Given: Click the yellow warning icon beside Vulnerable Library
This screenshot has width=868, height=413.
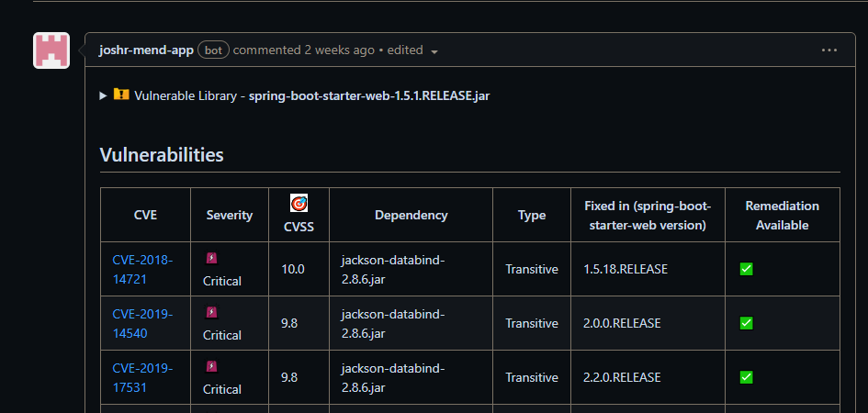Looking at the screenshot, I should pos(121,95).
